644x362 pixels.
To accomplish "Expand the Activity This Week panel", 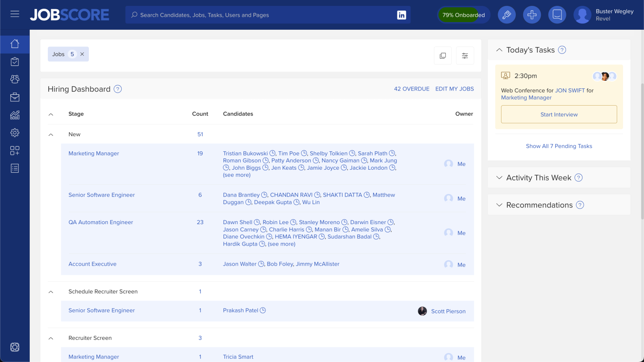I will click(x=499, y=178).
